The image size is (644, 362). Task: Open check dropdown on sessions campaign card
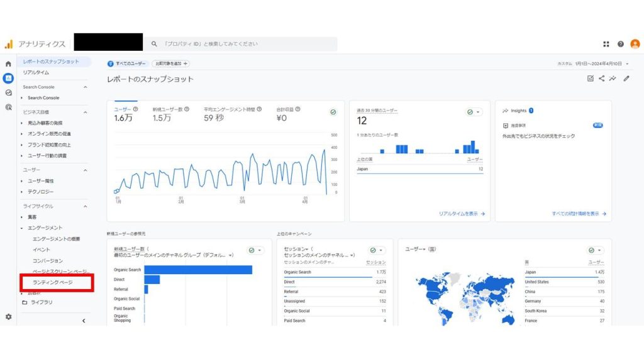tap(376, 250)
